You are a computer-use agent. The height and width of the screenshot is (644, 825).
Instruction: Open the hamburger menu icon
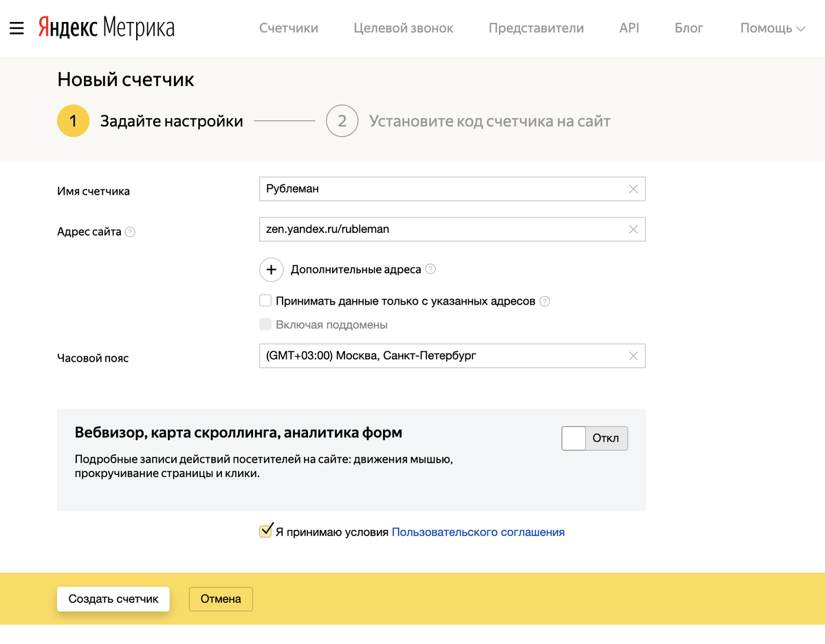tap(16, 28)
